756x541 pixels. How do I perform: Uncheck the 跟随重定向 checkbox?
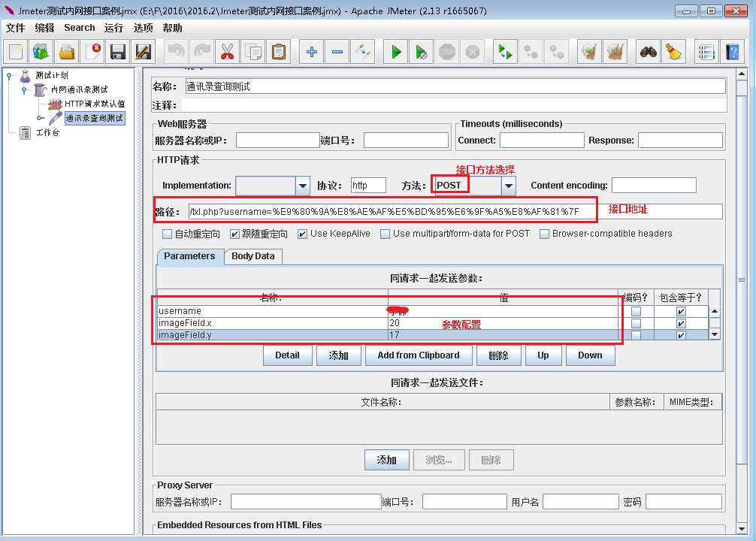click(234, 234)
